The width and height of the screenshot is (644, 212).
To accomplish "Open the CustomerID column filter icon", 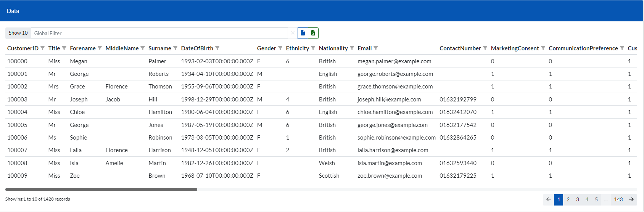I will [43, 48].
